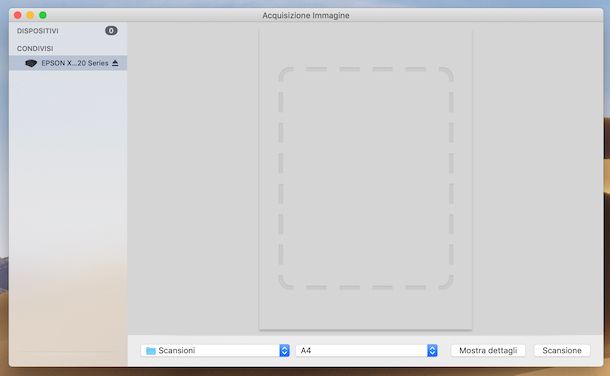Click inside the dashed scan preview placeholder
610x376 pixels.
[366, 178]
